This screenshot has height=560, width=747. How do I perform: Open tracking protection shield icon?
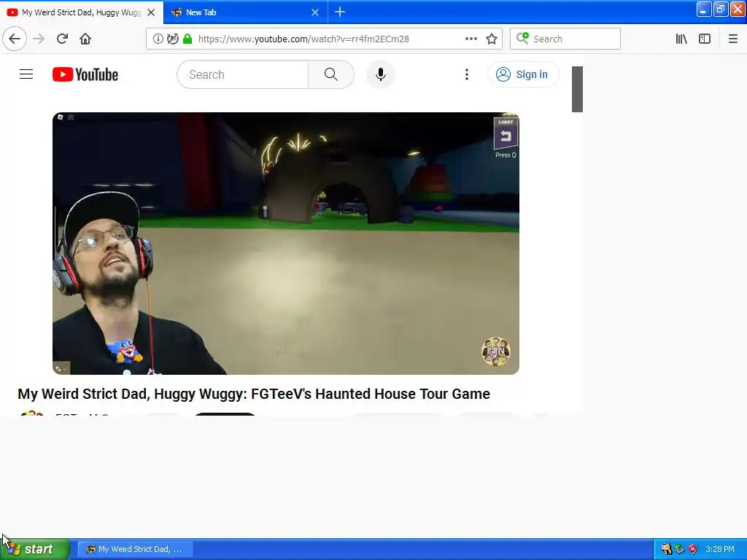[172, 39]
